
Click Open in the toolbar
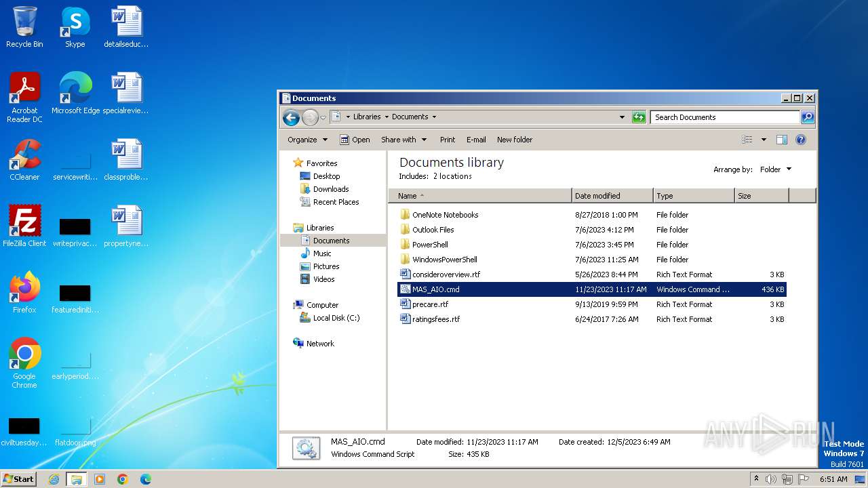(x=355, y=140)
